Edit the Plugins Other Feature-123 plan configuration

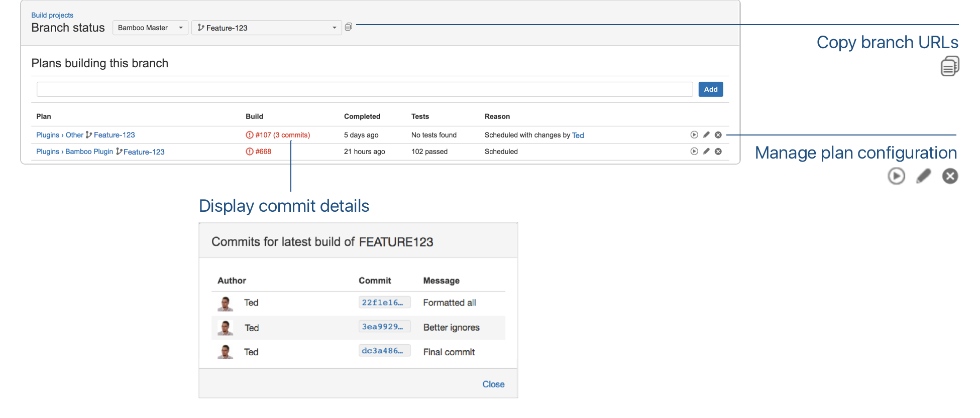[706, 135]
